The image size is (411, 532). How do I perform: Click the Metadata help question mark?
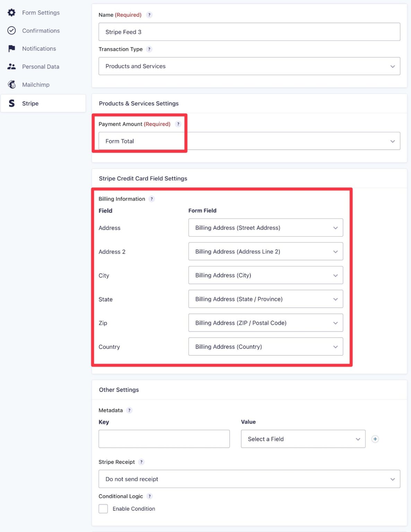pyautogui.click(x=129, y=410)
